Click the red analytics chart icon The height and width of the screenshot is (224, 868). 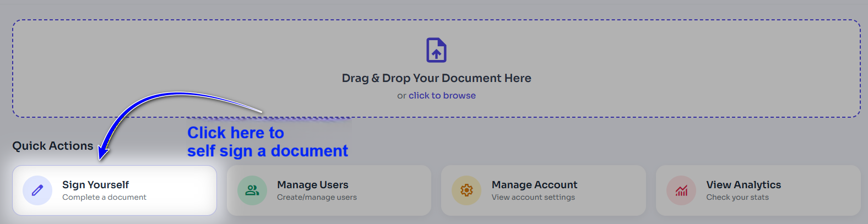[681, 190]
